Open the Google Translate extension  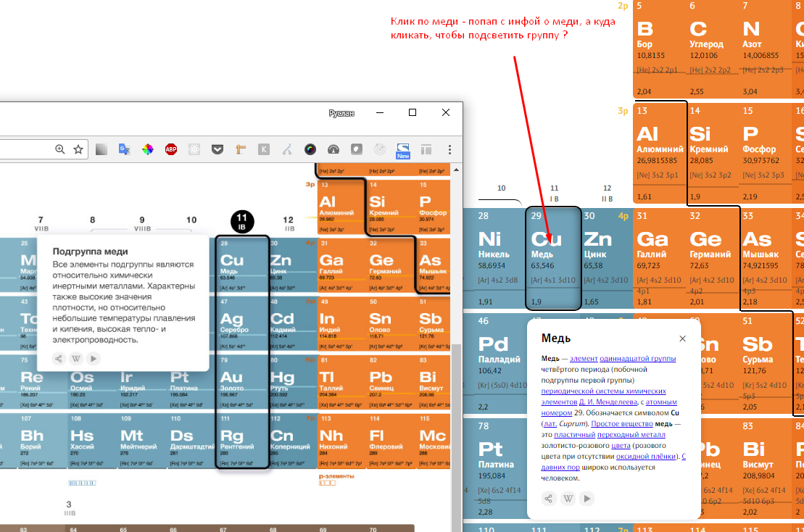[124, 149]
